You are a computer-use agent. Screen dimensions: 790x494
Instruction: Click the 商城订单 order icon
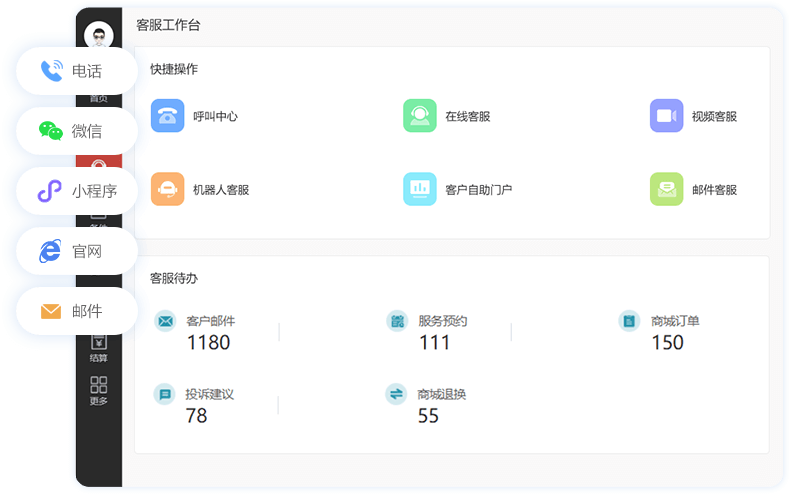tap(629, 321)
